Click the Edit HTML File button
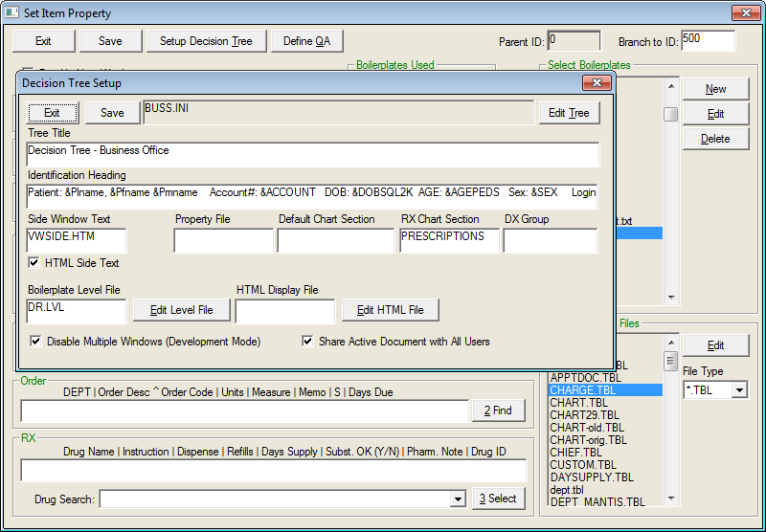Screen dimensions: 766x532 pyautogui.click(x=390, y=310)
